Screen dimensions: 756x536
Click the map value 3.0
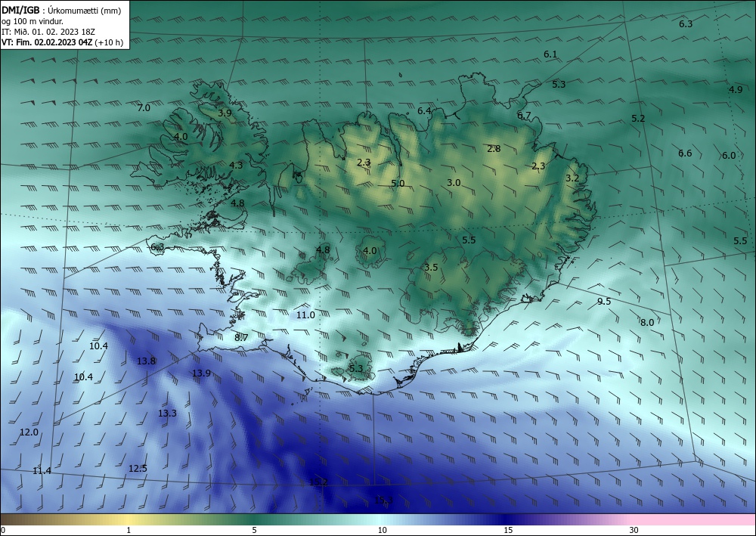coord(454,183)
